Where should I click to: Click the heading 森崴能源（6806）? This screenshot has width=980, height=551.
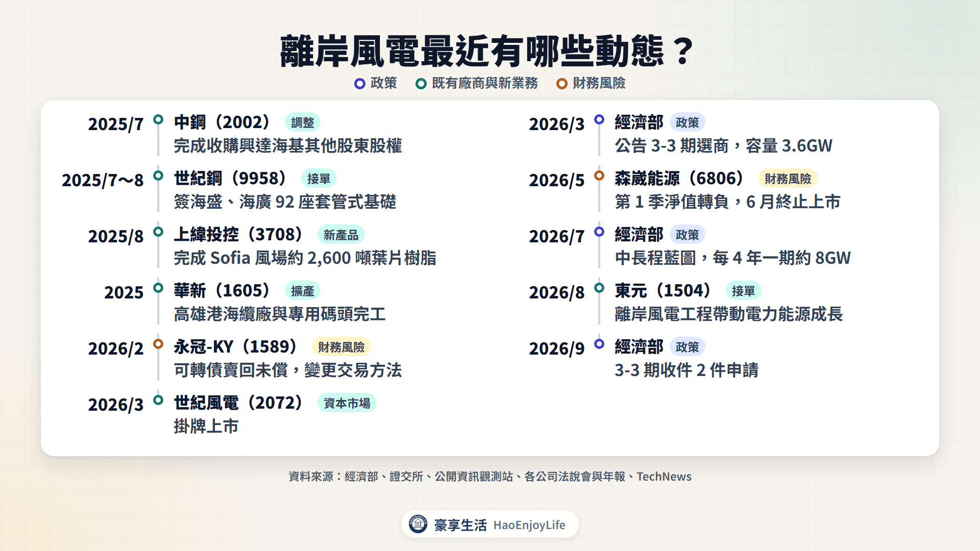coord(680,179)
